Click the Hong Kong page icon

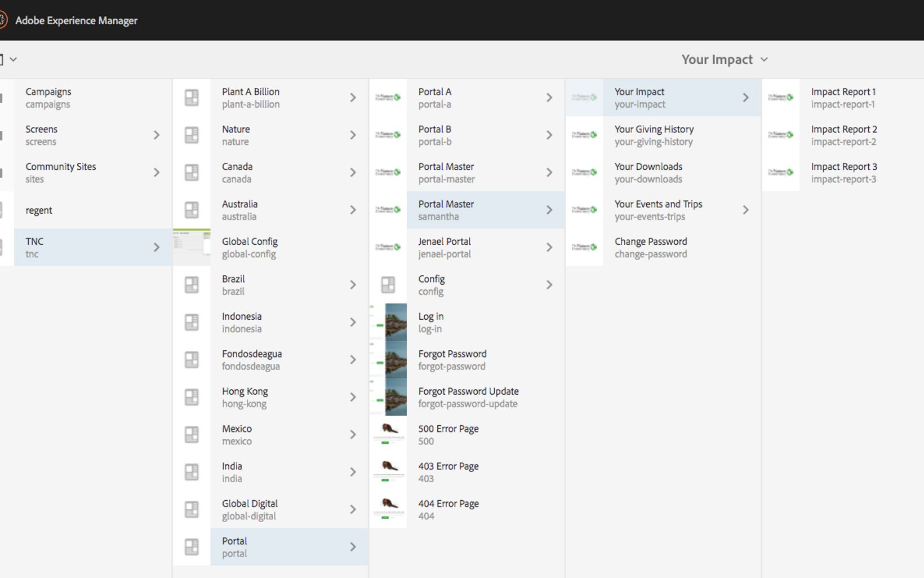click(x=192, y=397)
